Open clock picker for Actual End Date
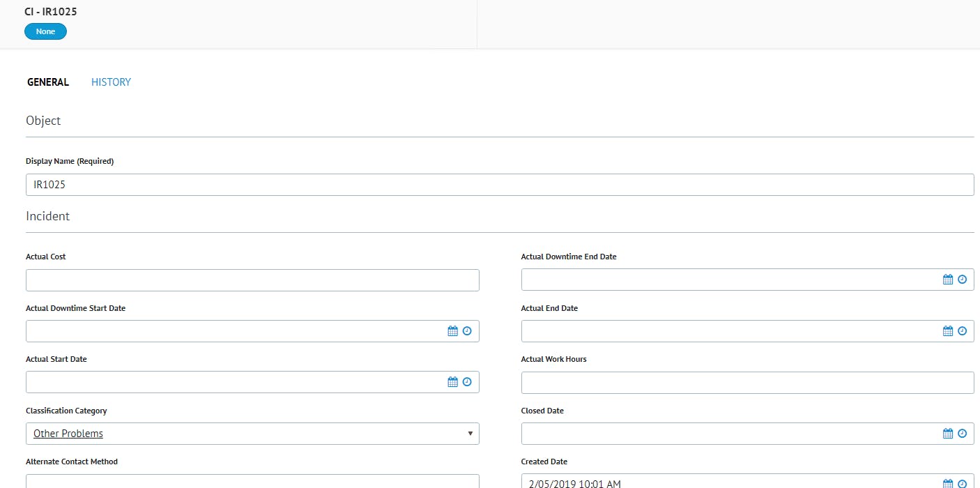Viewport: 980px width, 488px height. pos(962,331)
